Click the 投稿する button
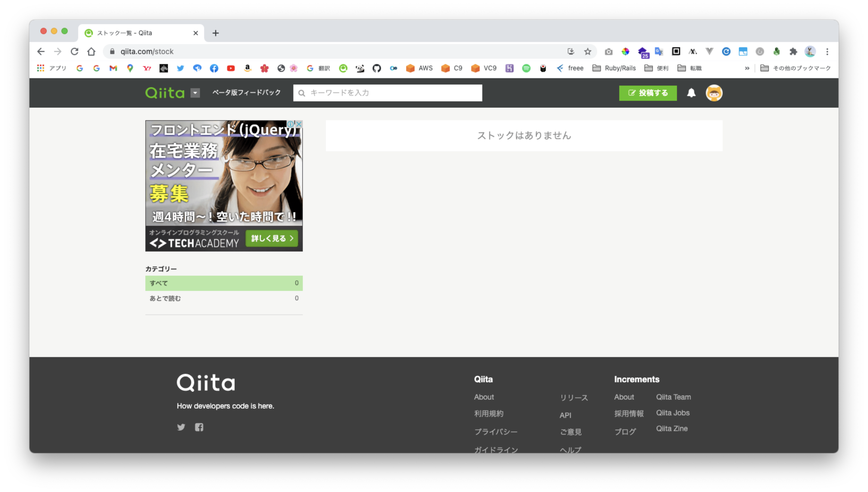This screenshot has width=868, height=492. [x=648, y=93]
